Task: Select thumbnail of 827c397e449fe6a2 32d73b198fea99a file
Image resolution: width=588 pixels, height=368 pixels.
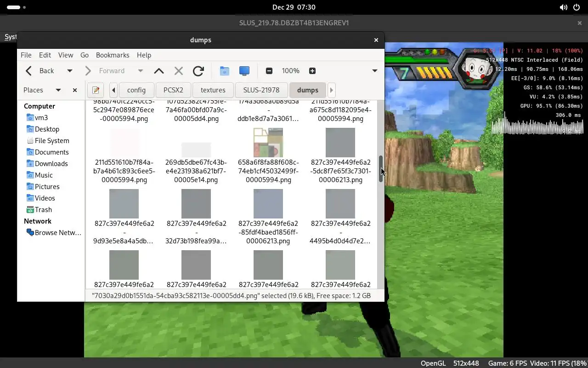Action: [x=196, y=204]
